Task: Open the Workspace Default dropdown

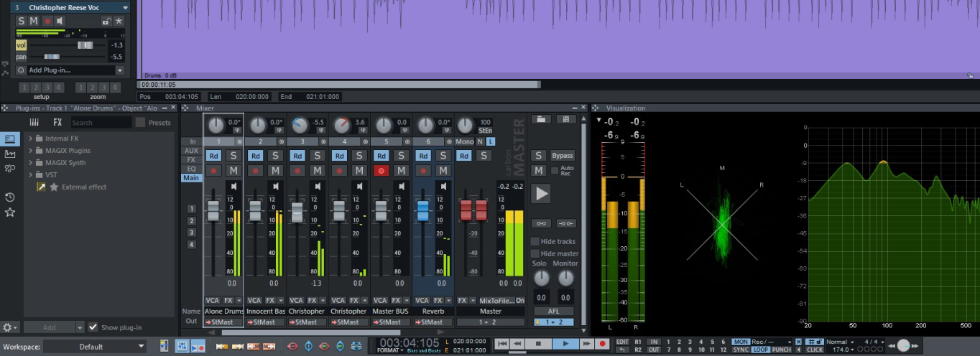Action: 94,347
